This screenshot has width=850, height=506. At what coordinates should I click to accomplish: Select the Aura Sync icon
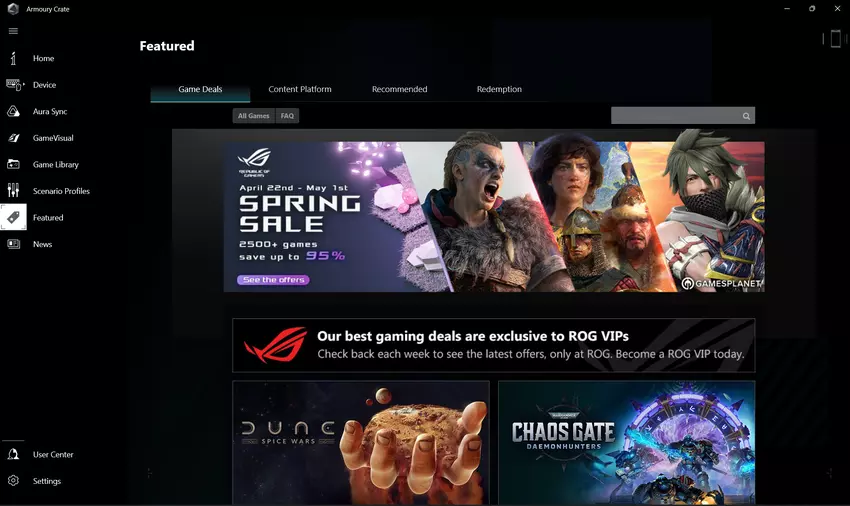coord(13,111)
